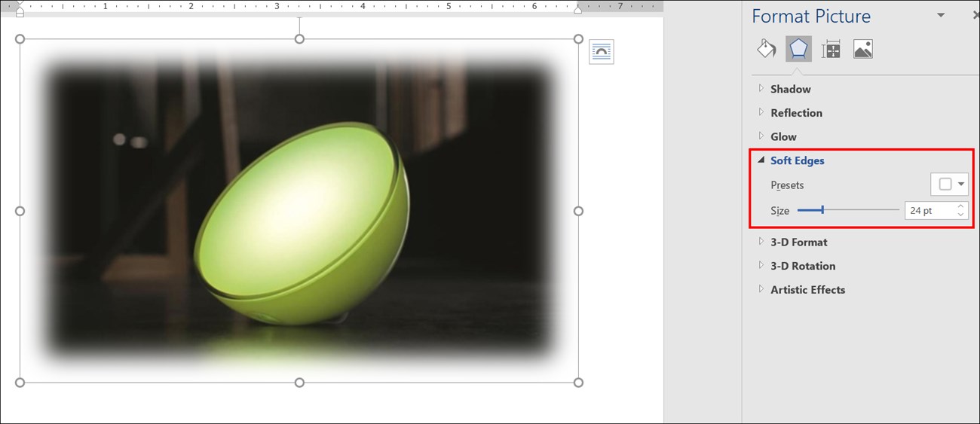Viewport: 980px width, 424px height.
Task: Select the Effects pentagon icon
Action: point(798,50)
